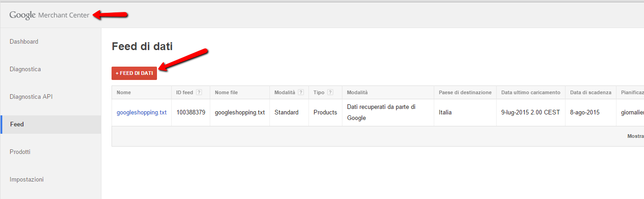Click the Nome column header
Screen dimensions: 644x199
pyautogui.click(x=124, y=92)
